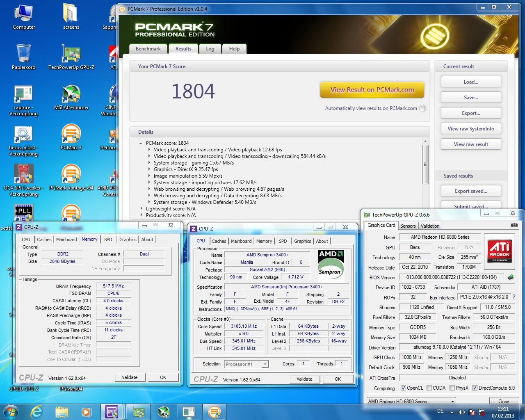
Task: Launch PCMark 7 desktop shortcut
Action: coord(71,137)
